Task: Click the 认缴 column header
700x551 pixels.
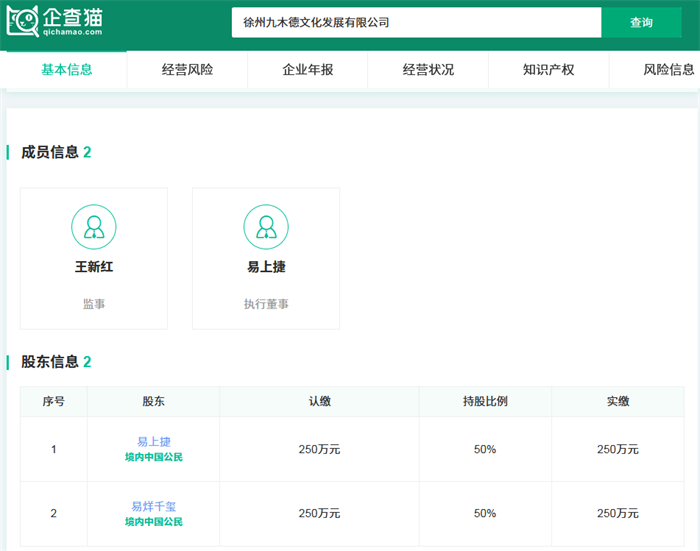Action: coord(319,401)
